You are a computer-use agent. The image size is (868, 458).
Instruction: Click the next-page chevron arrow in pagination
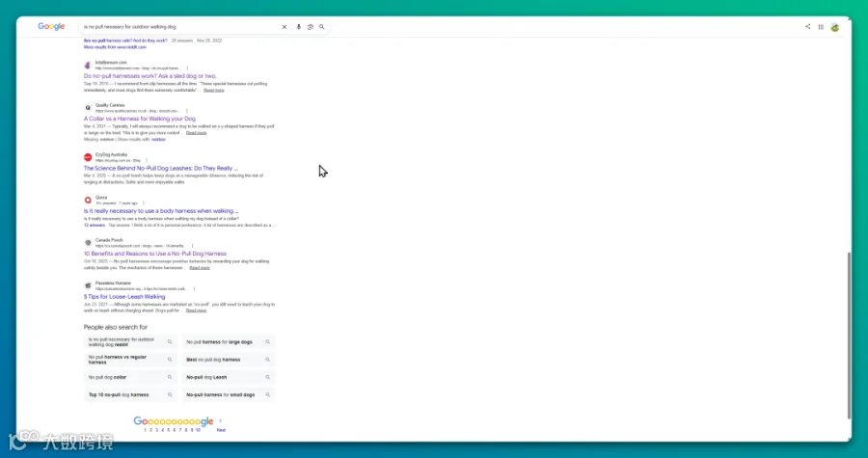[x=220, y=421]
